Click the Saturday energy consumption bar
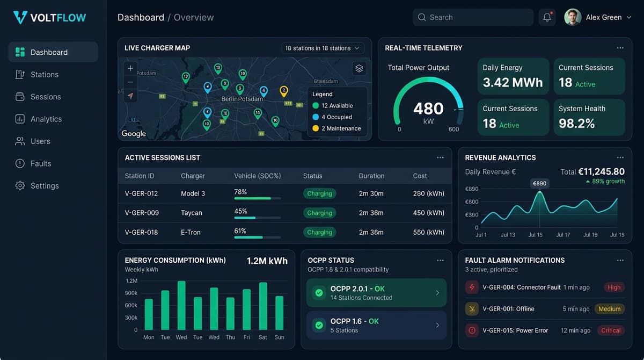 click(x=263, y=306)
